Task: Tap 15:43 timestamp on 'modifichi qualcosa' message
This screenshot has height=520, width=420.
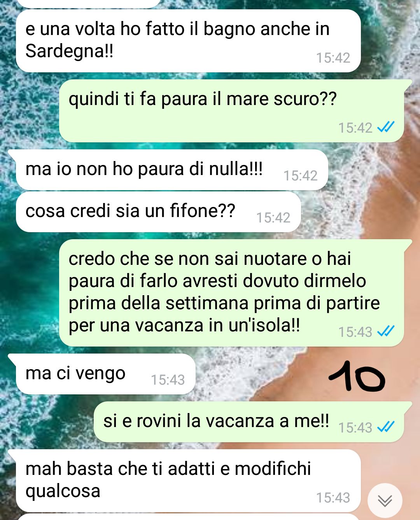Action: point(333,497)
